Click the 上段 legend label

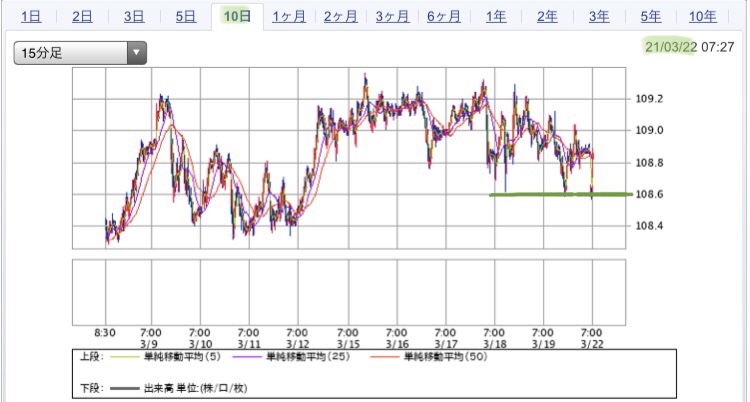[x=90, y=357]
